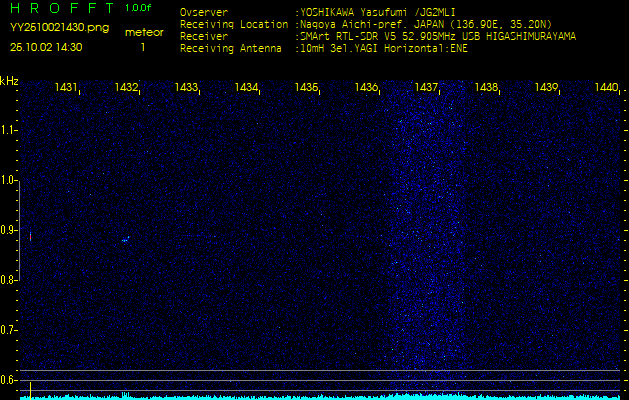The width and height of the screenshot is (629, 400).
Task: Click the 1440 time axis label
Action: pos(606,87)
